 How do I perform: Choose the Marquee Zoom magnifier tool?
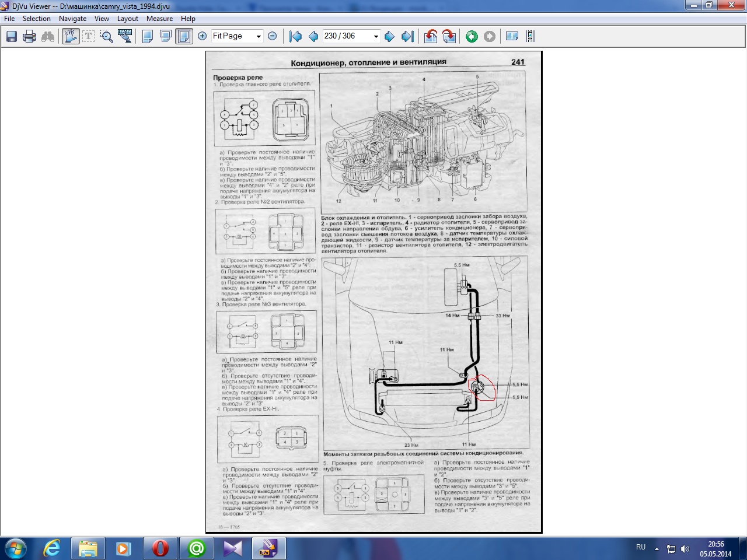tap(107, 36)
